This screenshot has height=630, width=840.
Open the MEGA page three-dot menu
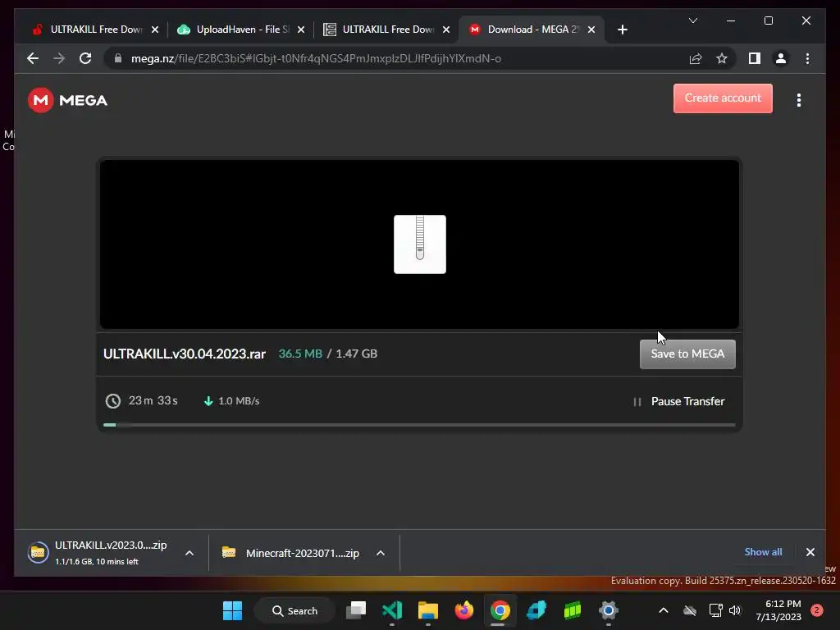799,100
